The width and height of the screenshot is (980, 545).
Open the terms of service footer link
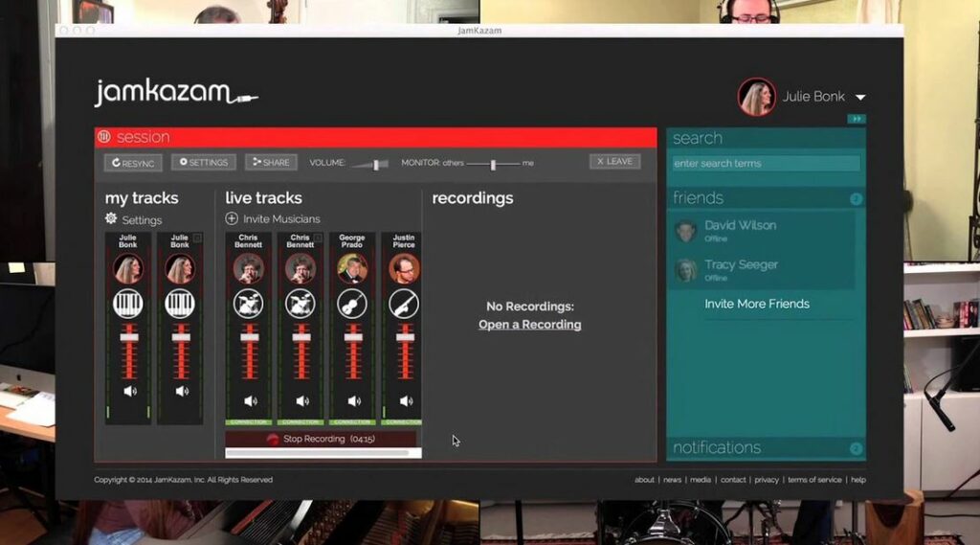point(814,480)
